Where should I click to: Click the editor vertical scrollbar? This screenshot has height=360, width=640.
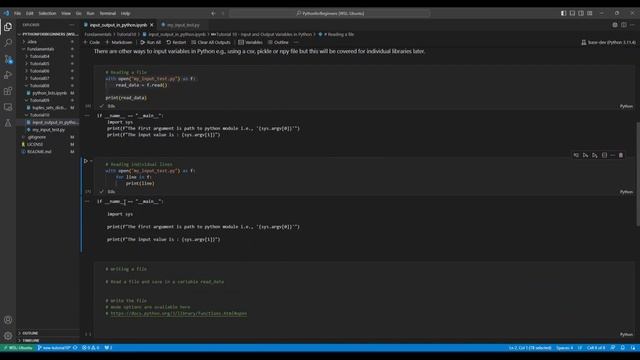tap(638, 173)
